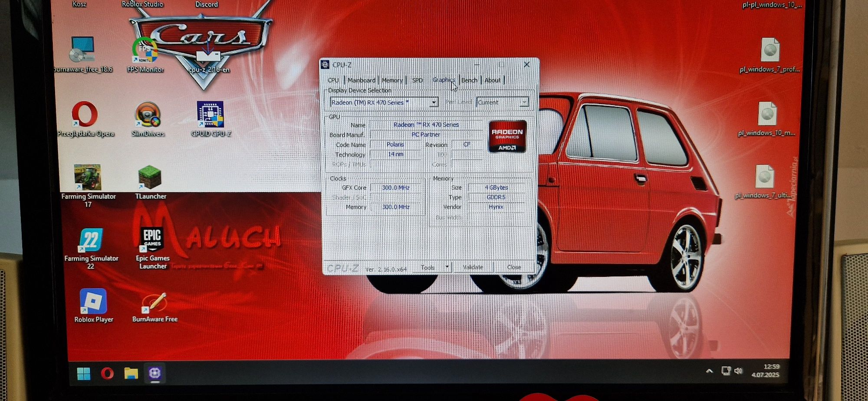Close the CPU-Z window with X
The width and height of the screenshot is (868, 401).
[x=527, y=64]
